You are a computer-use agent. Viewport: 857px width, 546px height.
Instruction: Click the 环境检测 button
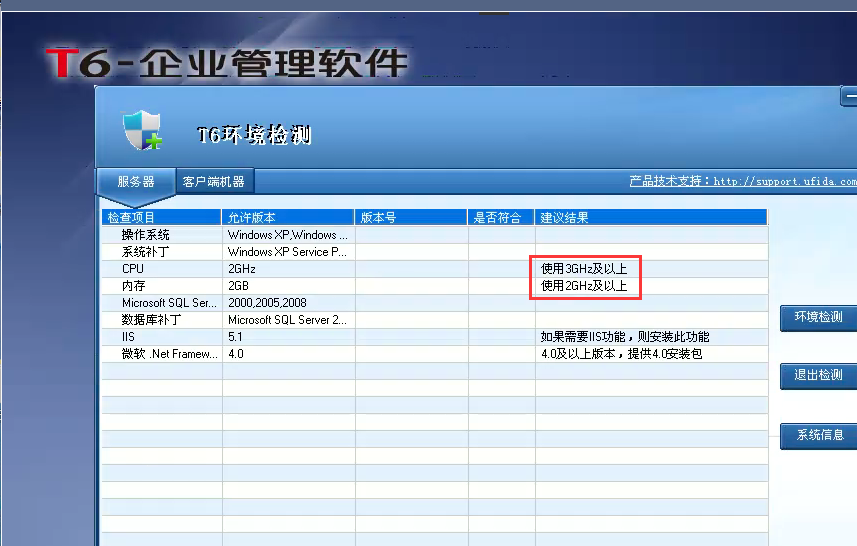[x=818, y=317]
